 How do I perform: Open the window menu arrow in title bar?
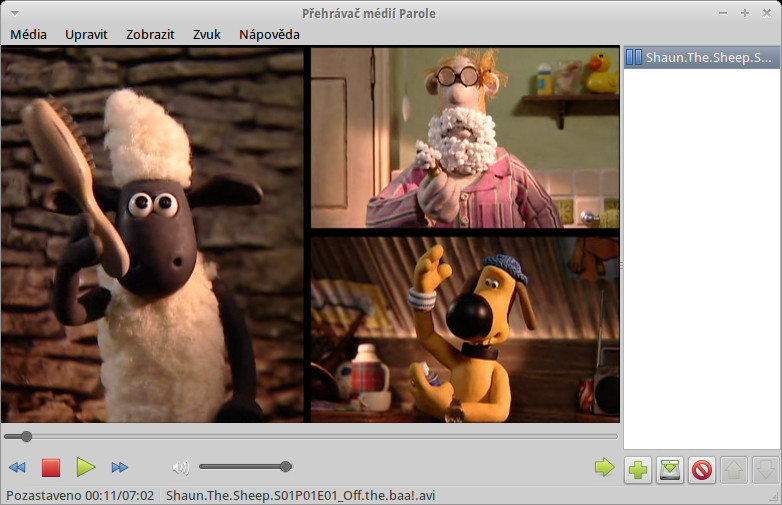(15, 13)
